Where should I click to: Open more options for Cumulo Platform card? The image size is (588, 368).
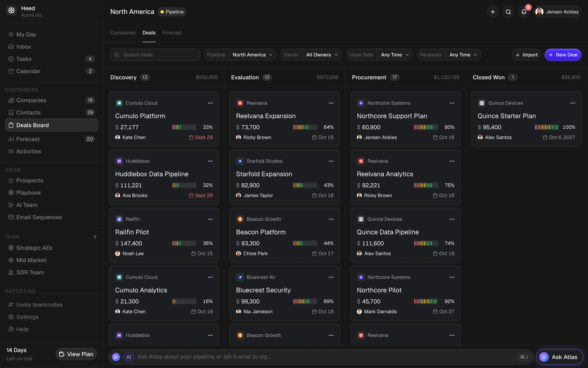(210, 103)
